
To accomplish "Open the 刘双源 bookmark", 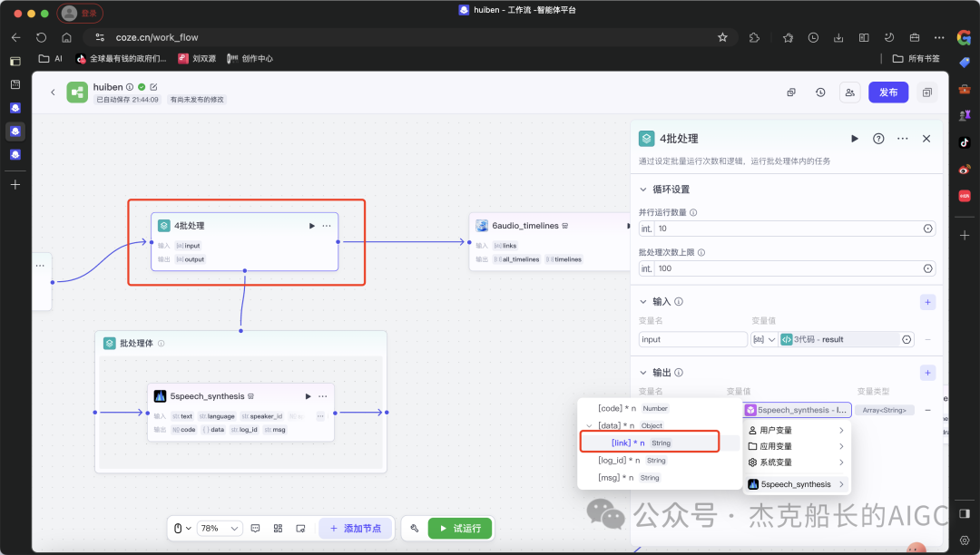I will click(197, 59).
